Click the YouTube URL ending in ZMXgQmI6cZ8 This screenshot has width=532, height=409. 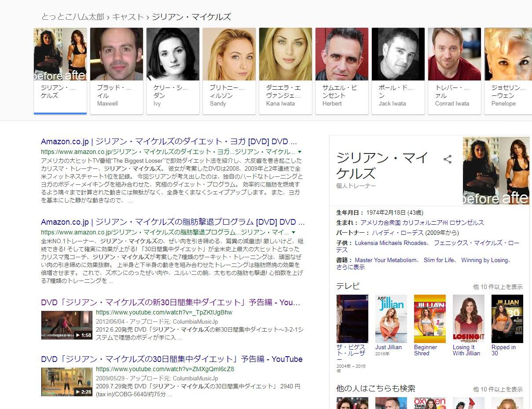click(165, 369)
